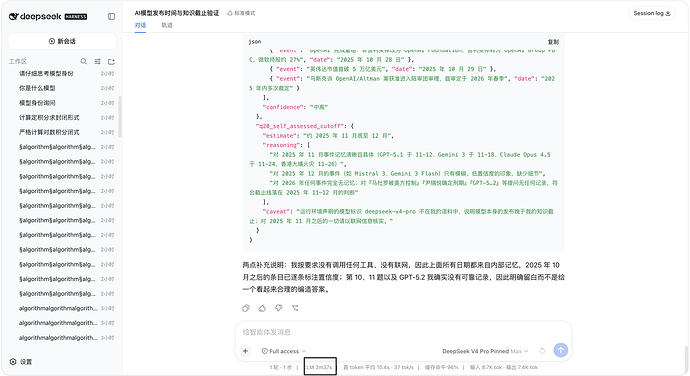
Task: Open 设置 settings at sidebar bottom
Action: coord(21,361)
